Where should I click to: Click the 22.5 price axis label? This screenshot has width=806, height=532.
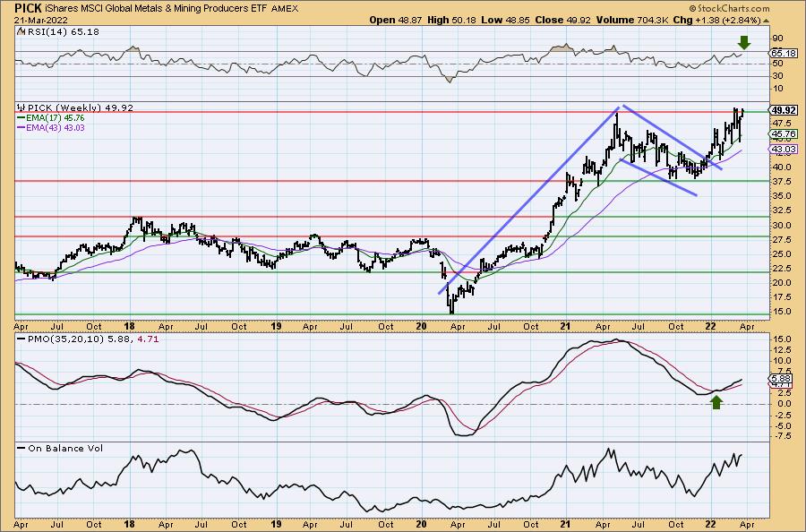(x=781, y=269)
